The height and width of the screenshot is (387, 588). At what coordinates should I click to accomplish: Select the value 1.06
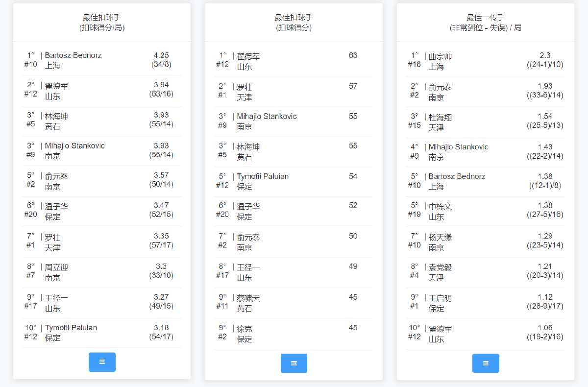545,327
